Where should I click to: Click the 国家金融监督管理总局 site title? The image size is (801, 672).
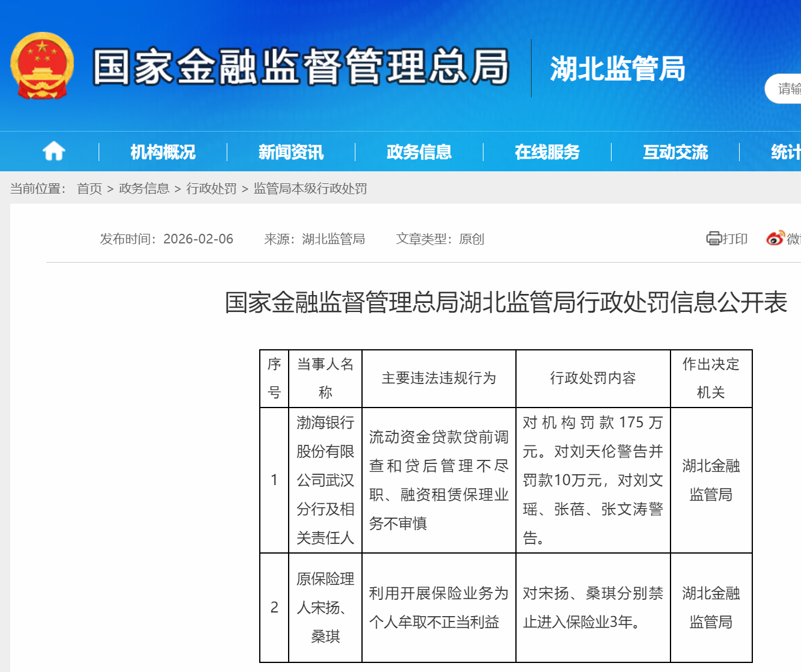pyautogui.click(x=301, y=67)
